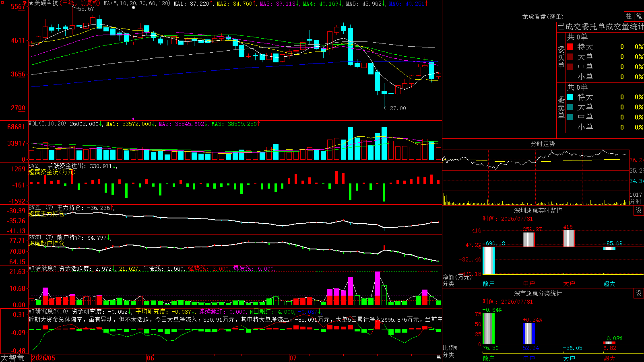Image resolution: width=644 pixels, height=362 pixels.
Task: Click the 深市超赢分类统计 panel title
Action: click(538, 293)
